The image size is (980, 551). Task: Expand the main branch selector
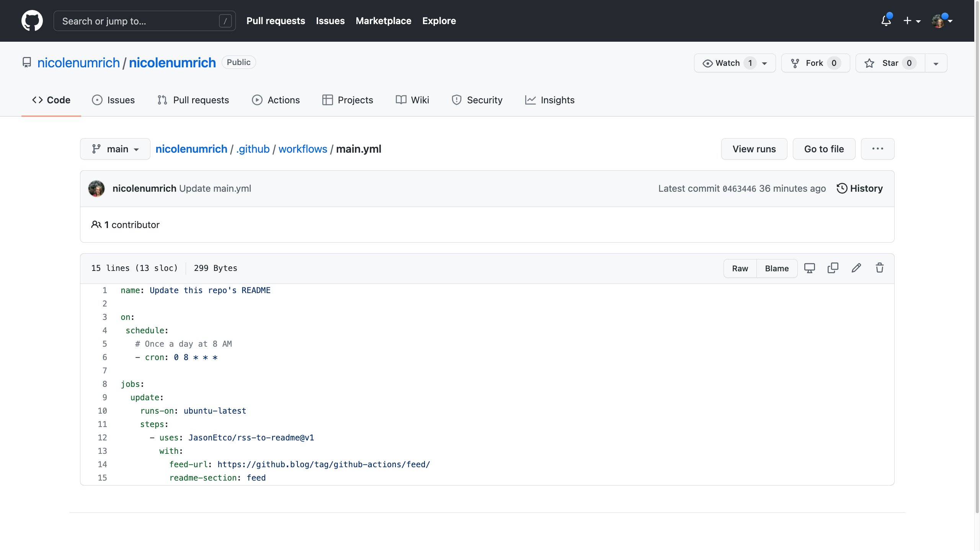115,149
